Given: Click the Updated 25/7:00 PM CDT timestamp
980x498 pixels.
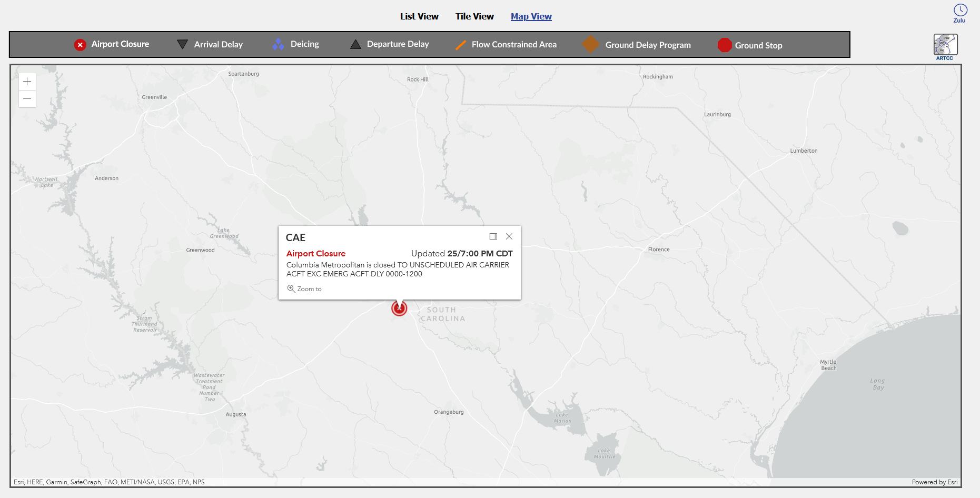Looking at the screenshot, I should (x=462, y=254).
